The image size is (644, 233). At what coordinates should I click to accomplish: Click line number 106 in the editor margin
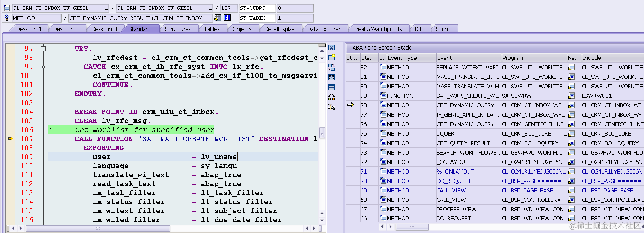(x=27, y=130)
